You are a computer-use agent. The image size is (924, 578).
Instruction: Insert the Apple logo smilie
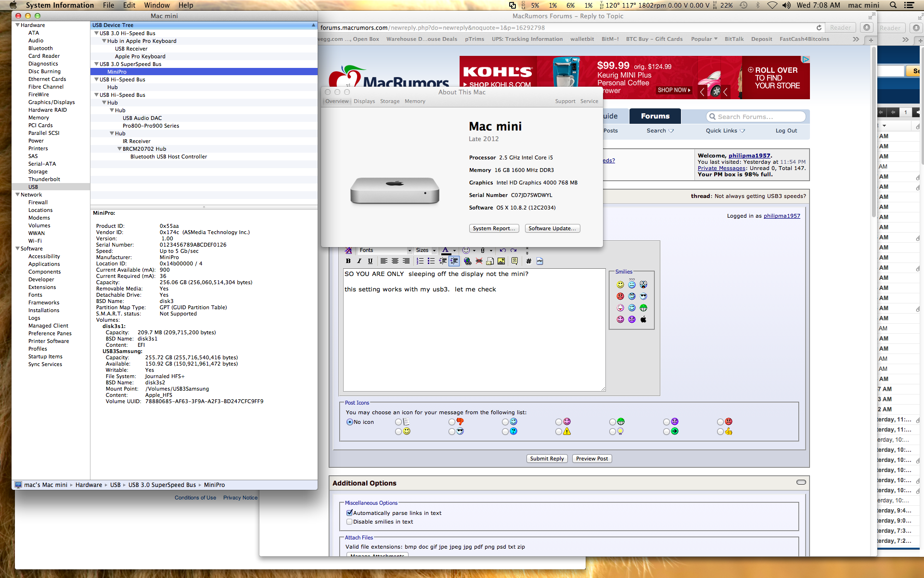643,319
